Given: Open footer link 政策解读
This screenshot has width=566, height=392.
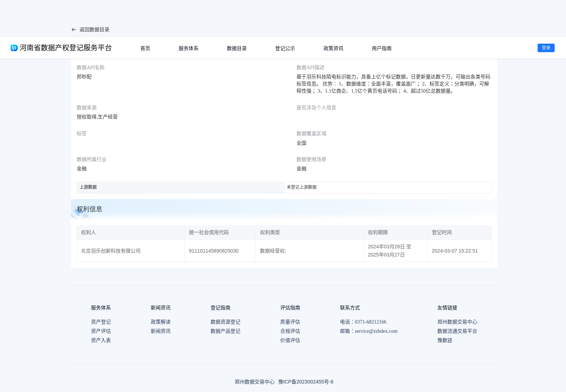Looking at the screenshot, I should pos(160,322).
